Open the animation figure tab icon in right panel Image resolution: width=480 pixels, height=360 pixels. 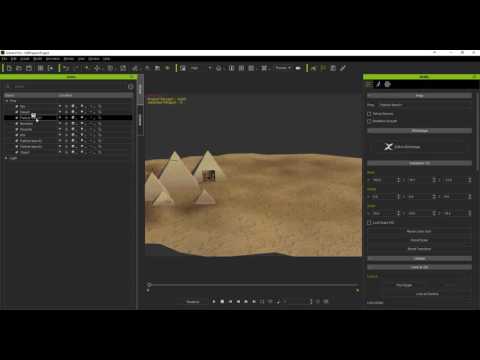click(378, 84)
